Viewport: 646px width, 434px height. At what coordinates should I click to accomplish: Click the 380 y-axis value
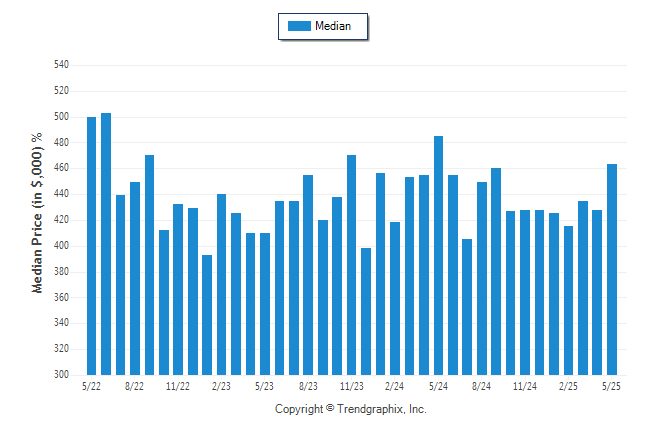(x=61, y=272)
